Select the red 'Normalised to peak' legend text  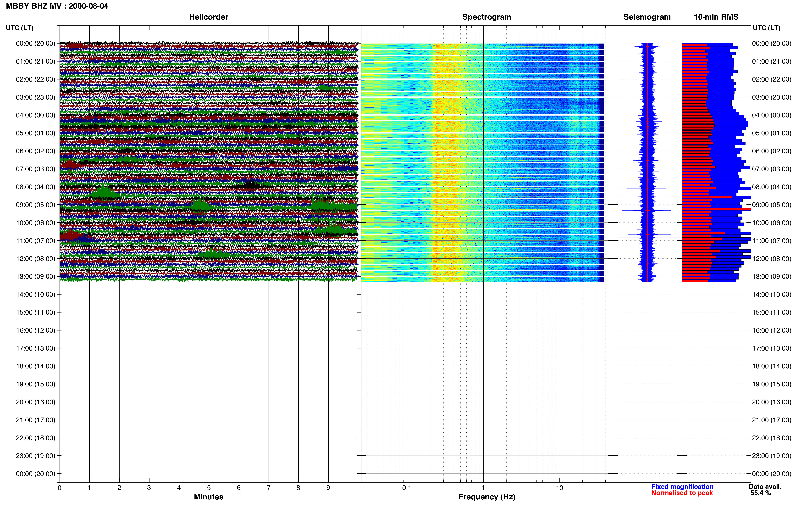tap(682, 493)
